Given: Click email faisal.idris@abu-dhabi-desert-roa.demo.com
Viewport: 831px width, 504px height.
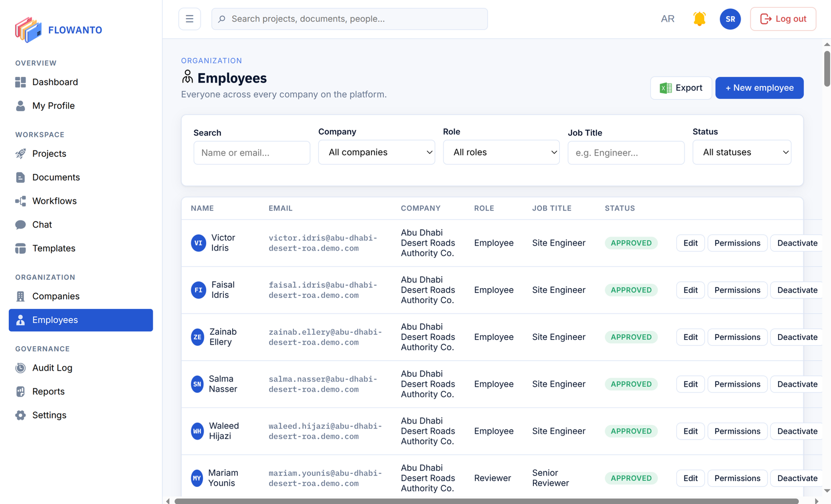Looking at the screenshot, I should (x=323, y=290).
